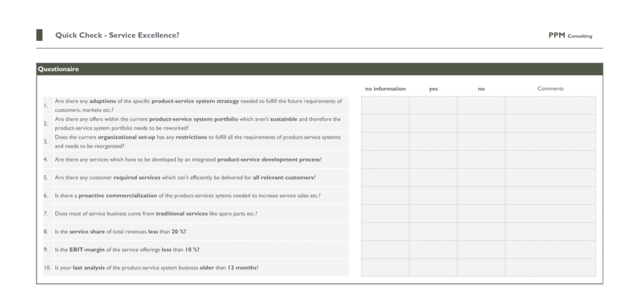
Task: Focus the Comments box for question 4
Action: tap(550, 160)
